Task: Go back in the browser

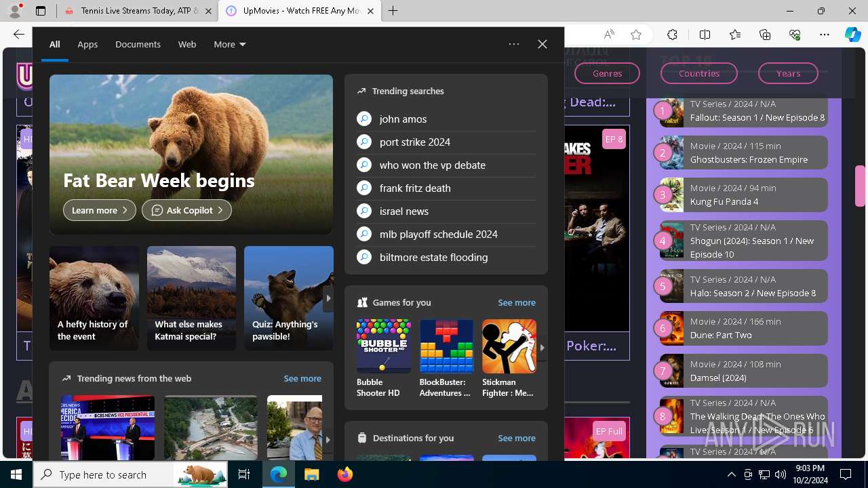Action: 19,35
